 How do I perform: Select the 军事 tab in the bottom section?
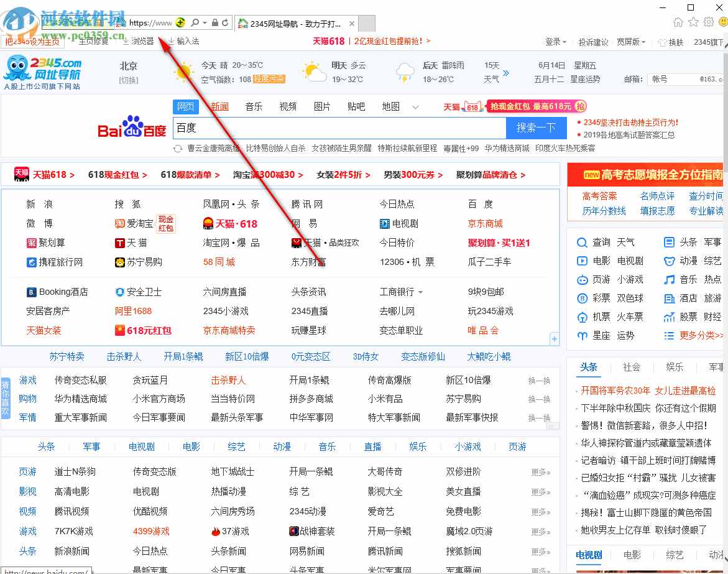pyautogui.click(x=92, y=447)
